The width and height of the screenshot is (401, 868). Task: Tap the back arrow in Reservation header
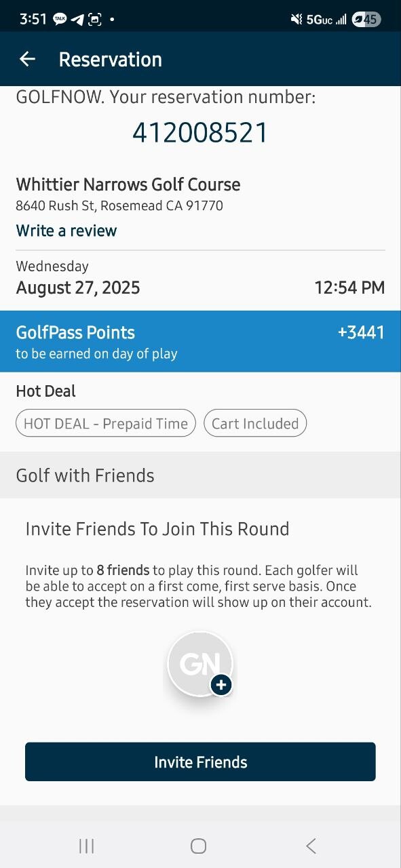[x=27, y=59]
